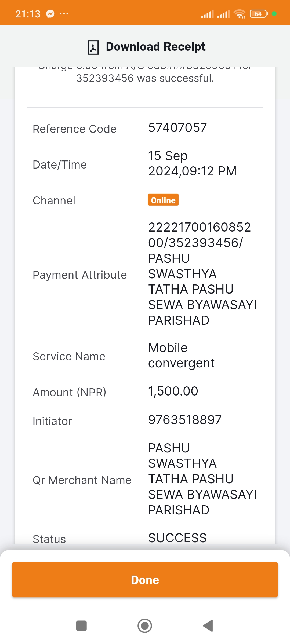Open recent apps with square navigation icon
Image resolution: width=290 pixels, height=644 pixels.
(81, 626)
